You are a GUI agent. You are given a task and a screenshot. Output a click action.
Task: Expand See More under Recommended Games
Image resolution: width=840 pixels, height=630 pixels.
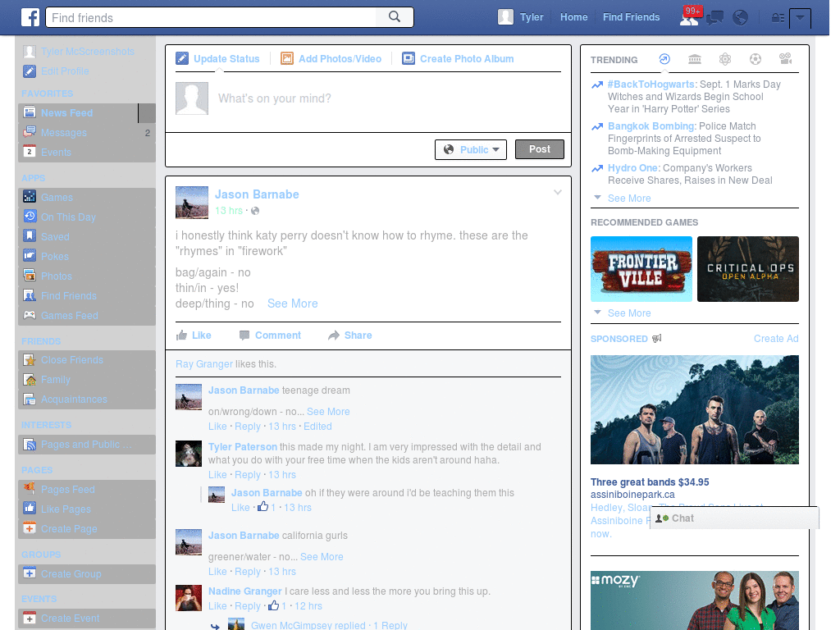coord(629,313)
